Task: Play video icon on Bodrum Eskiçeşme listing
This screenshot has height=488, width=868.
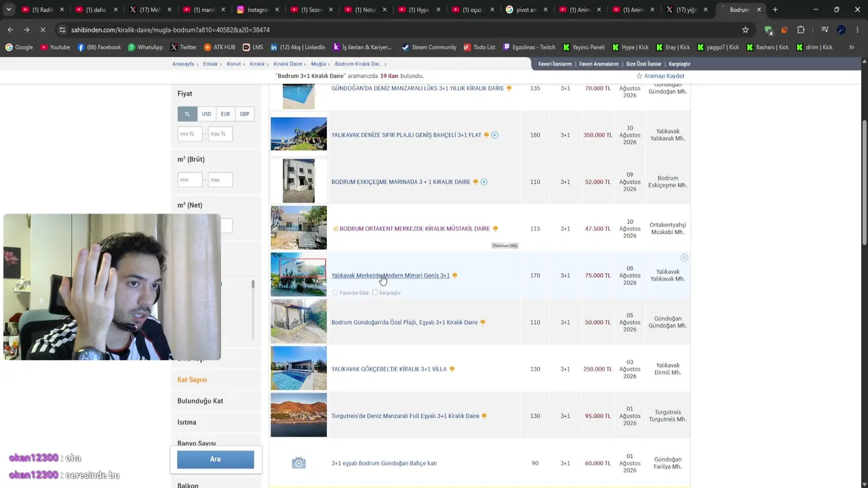Action: pos(484,182)
